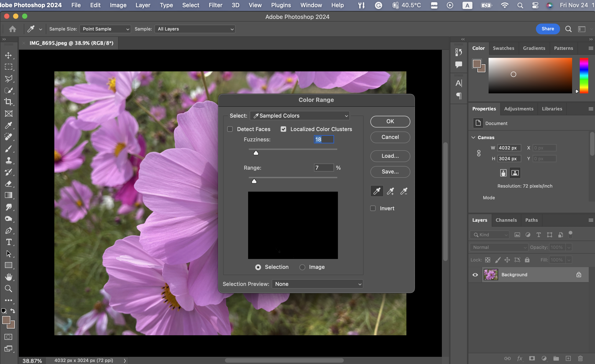Viewport: 595px width, 364px height.
Task: Click the Subtract from Sample eyedropper
Action: click(403, 191)
